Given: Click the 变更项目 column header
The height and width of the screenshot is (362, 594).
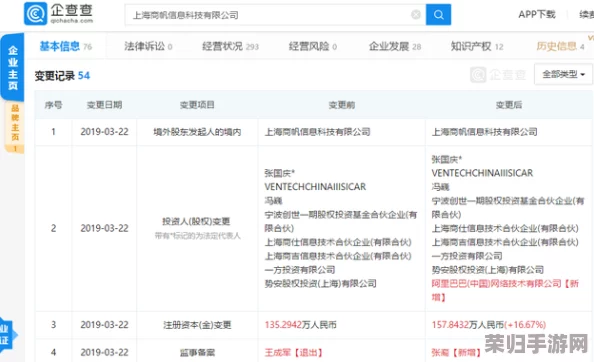Looking at the screenshot, I should pos(197,105).
